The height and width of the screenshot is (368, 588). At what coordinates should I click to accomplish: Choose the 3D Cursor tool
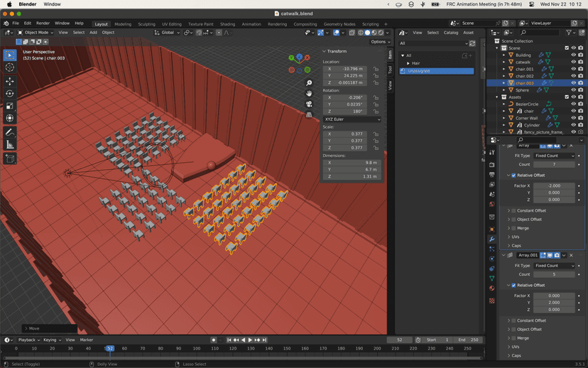tap(10, 67)
